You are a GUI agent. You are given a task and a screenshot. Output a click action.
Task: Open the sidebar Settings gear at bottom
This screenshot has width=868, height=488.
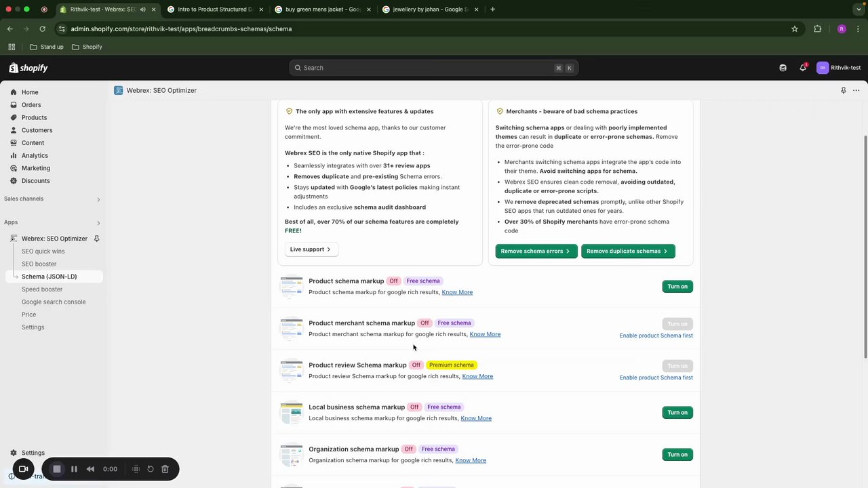pyautogui.click(x=14, y=453)
